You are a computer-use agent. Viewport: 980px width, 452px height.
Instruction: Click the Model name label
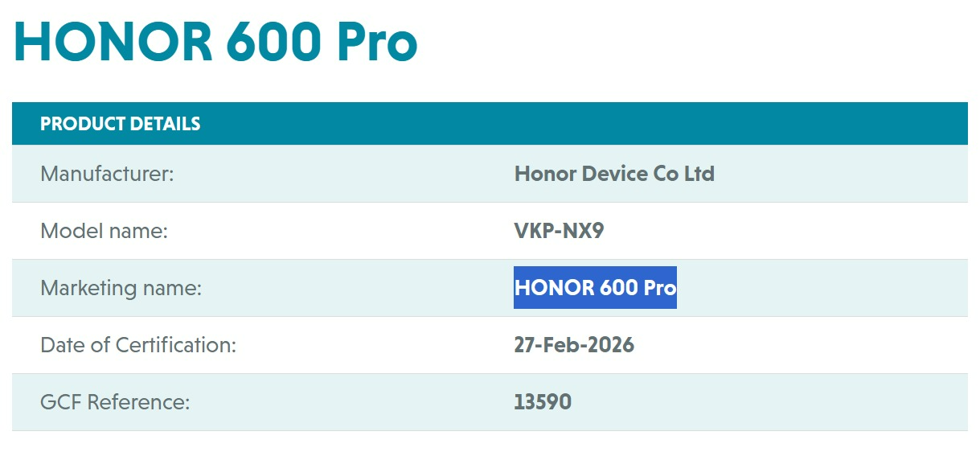pos(104,231)
